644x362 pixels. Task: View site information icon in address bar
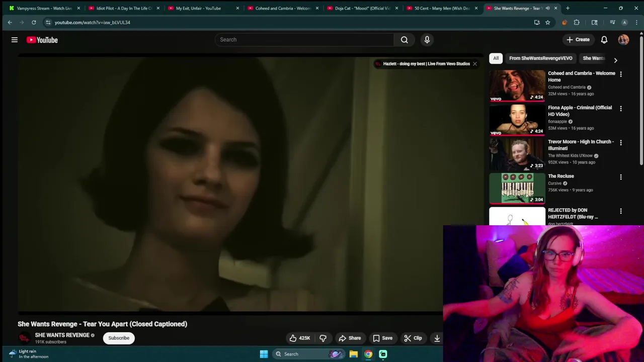[48, 22]
